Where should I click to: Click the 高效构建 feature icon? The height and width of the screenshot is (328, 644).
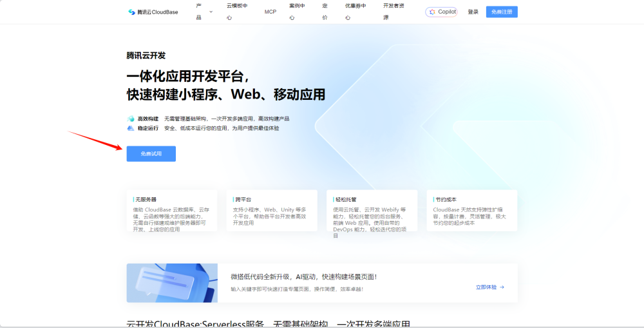131,119
